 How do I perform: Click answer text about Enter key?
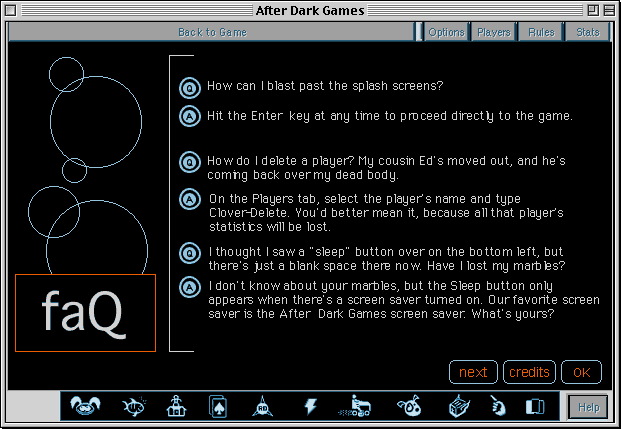[x=390, y=116]
